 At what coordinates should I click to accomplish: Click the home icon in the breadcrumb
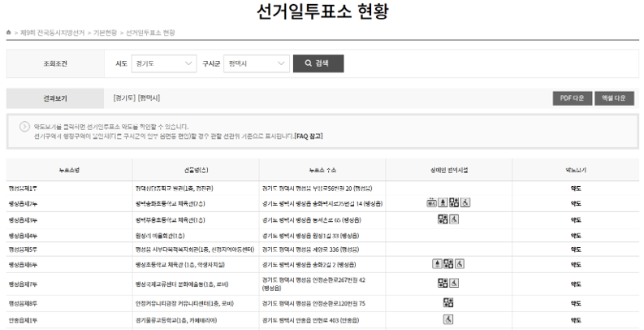tap(9, 32)
